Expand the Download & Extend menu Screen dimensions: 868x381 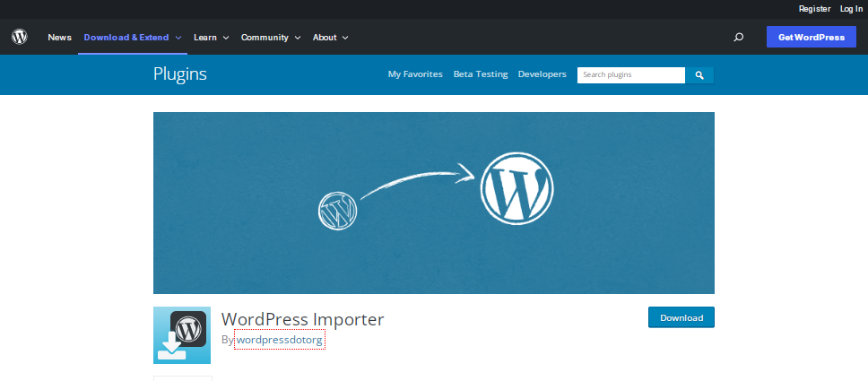pyautogui.click(x=133, y=38)
